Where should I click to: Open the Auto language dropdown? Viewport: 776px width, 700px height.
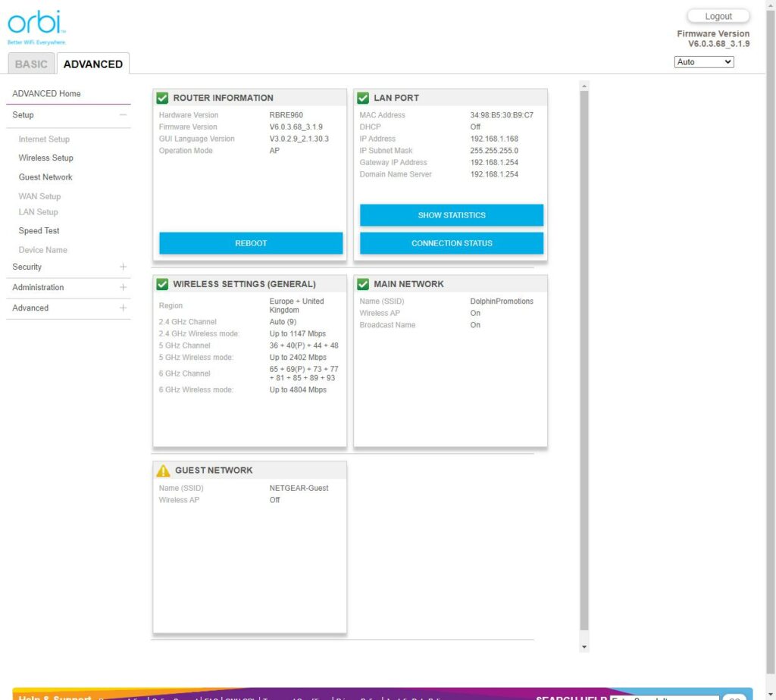pos(704,62)
